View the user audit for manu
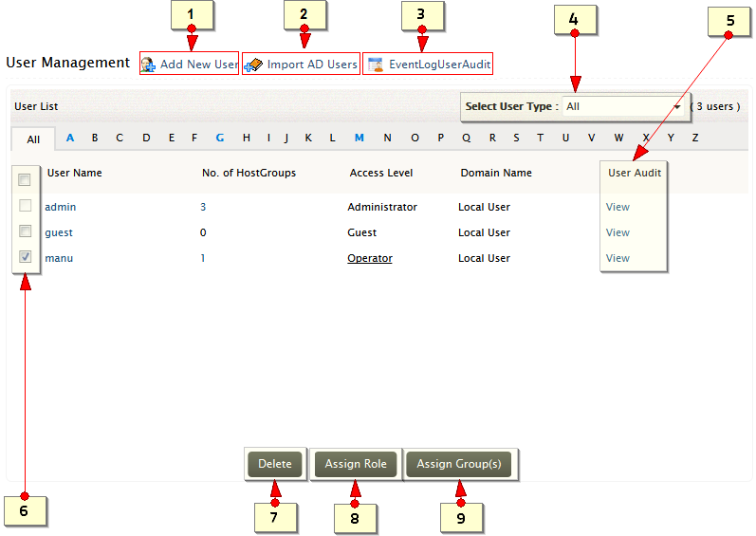Viewport: 756px width, 536px height. click(x=618, y=258)
